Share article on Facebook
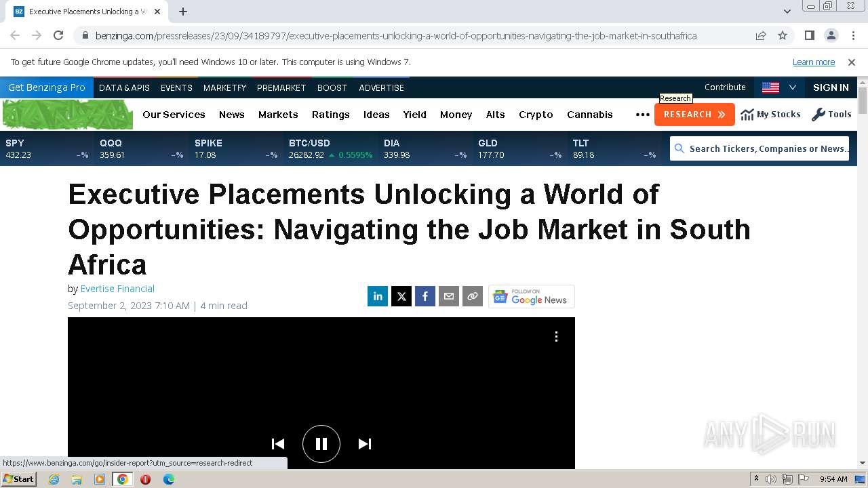Image resolution: width=868 pixels, height=488 pixels. pos(425,296)
